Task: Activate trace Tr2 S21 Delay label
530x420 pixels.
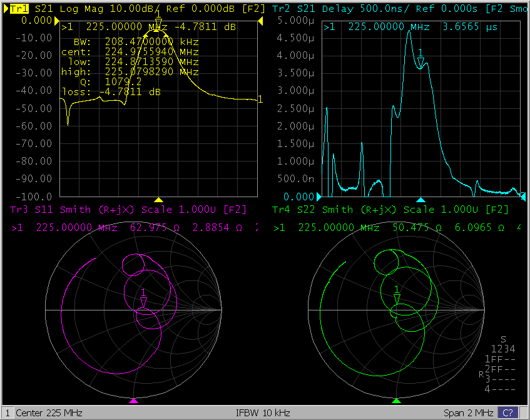Action: point(281,9)
